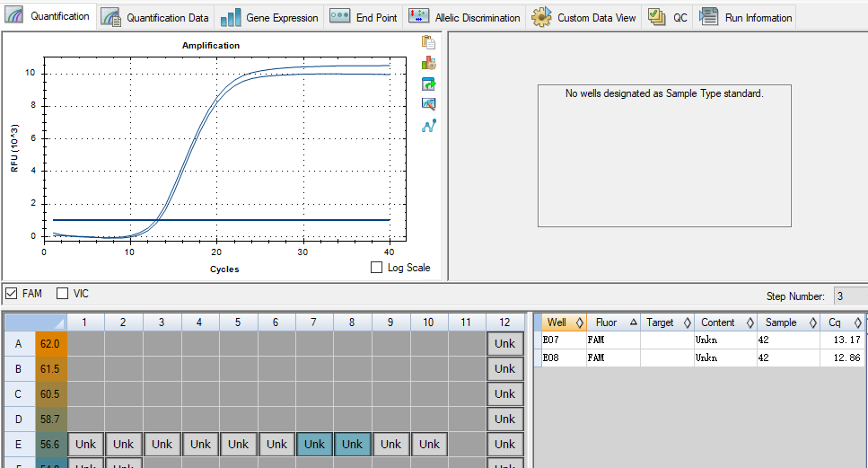Sort table by the Target column
This screenshot has width=868, height=468.
(667, 322)
